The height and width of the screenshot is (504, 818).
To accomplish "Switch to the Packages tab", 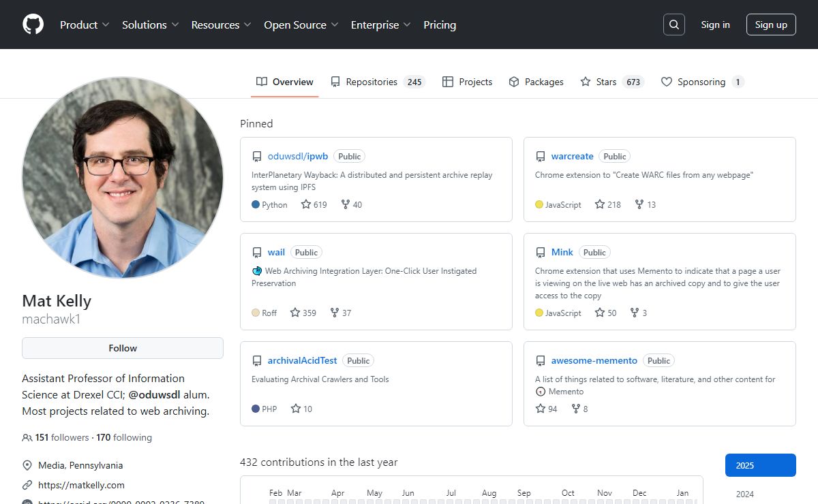I will 536,82.
